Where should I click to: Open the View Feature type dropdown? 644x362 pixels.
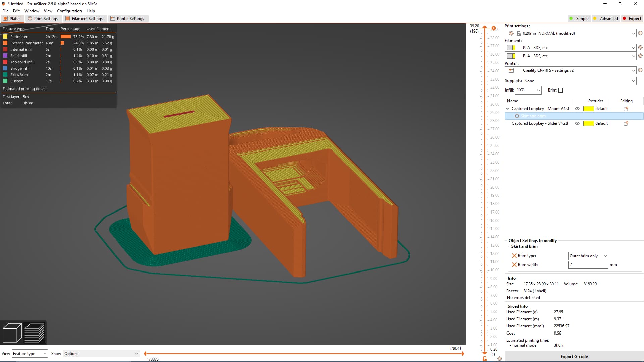tap(30, 354)
